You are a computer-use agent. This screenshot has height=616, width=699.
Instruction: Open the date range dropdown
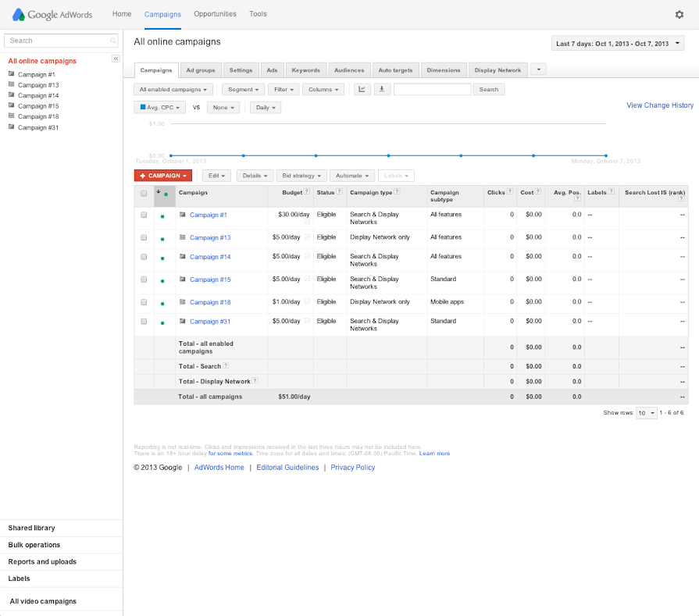click(618, 44)
